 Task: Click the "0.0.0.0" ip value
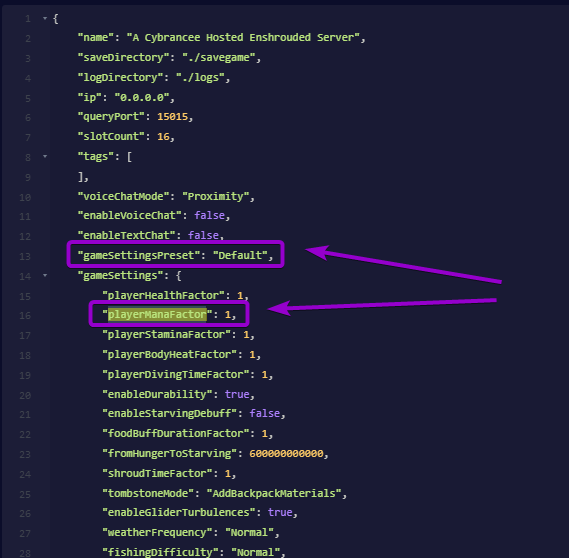[x=142, y=97]
